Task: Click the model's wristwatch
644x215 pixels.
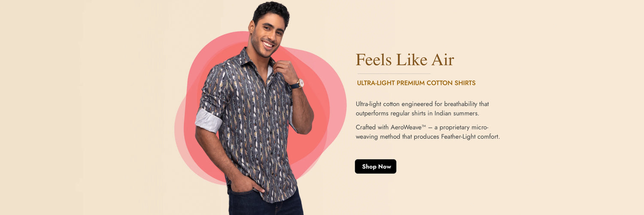Action: [x=297, y=84]
